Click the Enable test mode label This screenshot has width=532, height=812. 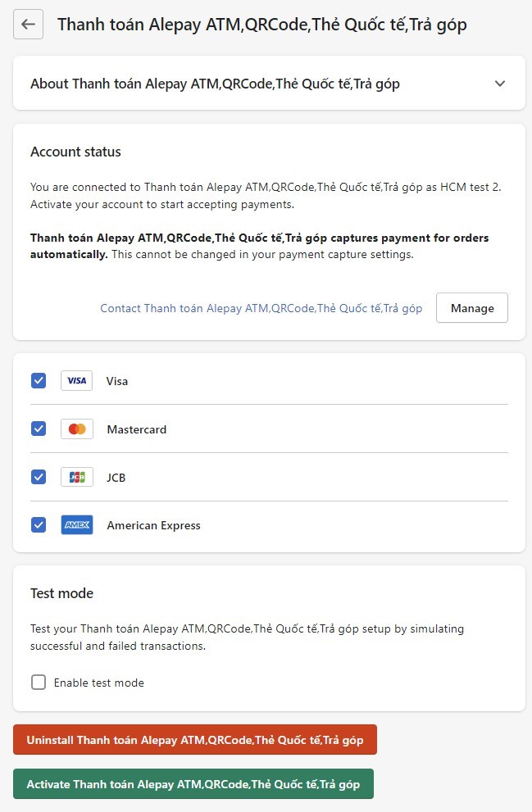pyautogui.click(x=99, y=683)
